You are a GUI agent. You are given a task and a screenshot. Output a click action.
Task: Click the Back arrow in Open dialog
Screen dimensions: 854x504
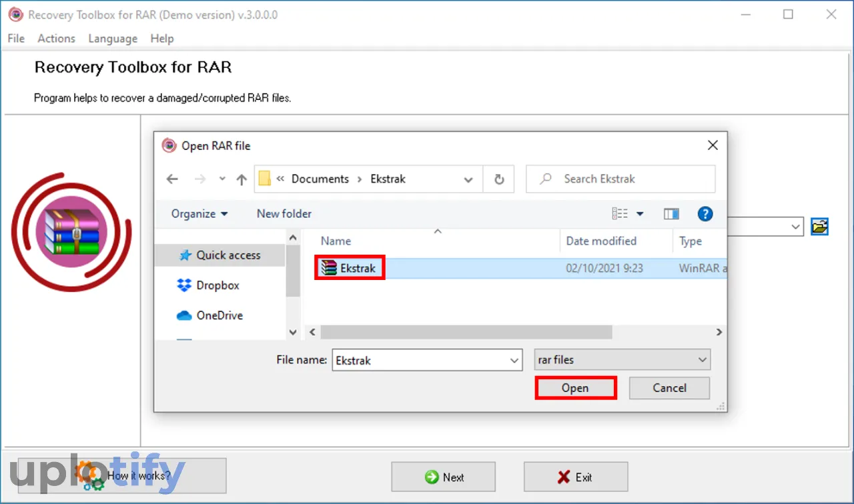coord(172,179)
